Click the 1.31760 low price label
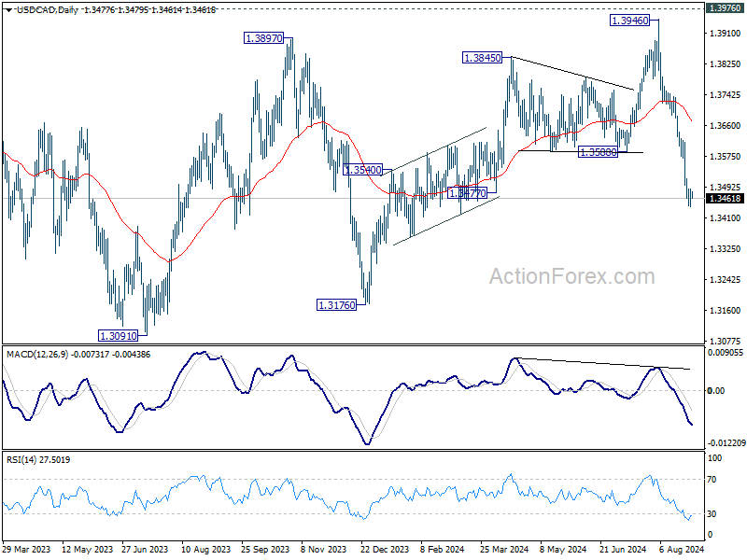The image size is (747, 560). (336, 305)
